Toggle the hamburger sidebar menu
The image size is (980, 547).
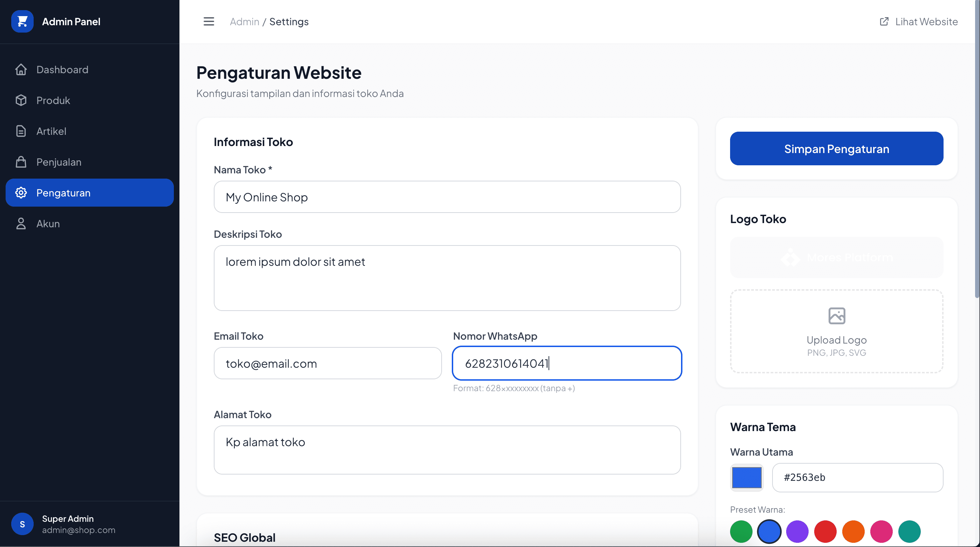(209, 22)
